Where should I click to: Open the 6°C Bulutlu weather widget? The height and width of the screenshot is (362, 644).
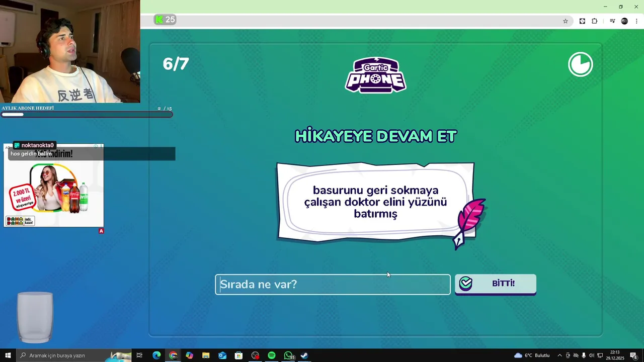pos(532,355)
